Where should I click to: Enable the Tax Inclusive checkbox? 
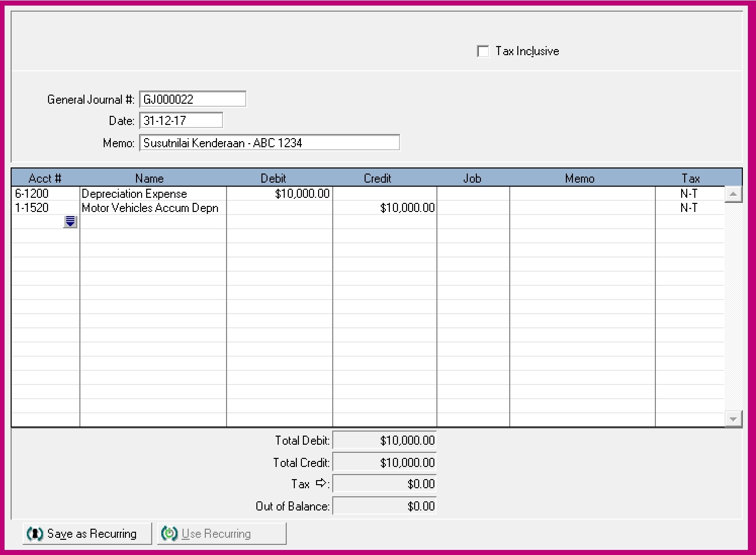483,51
